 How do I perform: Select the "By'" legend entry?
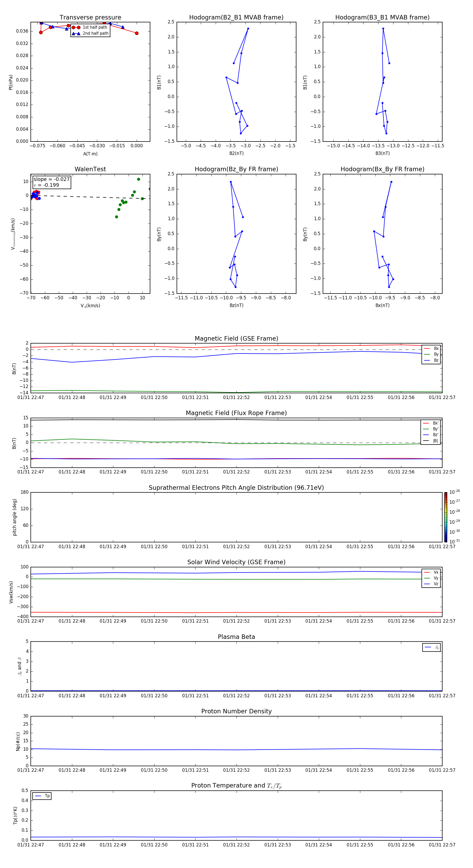(x=431, y=429)
